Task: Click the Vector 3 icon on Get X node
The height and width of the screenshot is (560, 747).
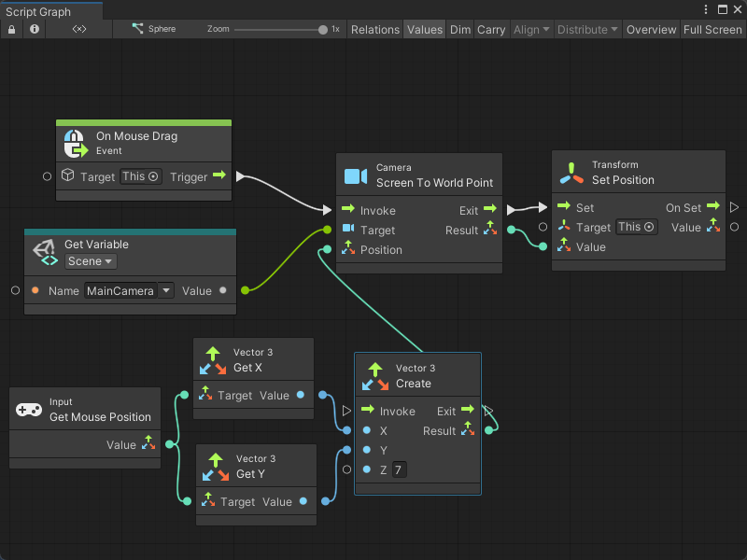Action: coord(213,358)
